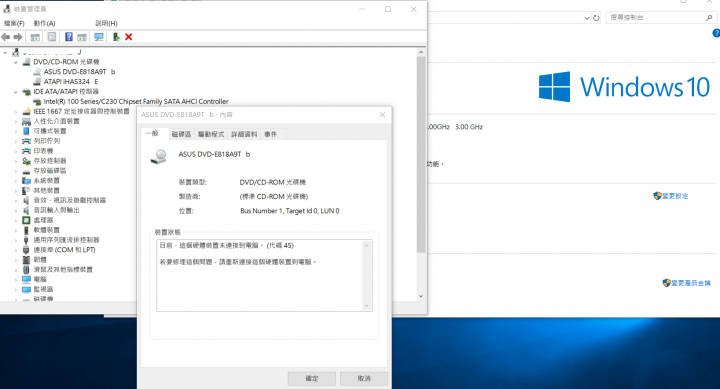Click the refresh icon in System window address bar
The height and width of the screenshot is (389, 720).
click(x=596, y=18)
